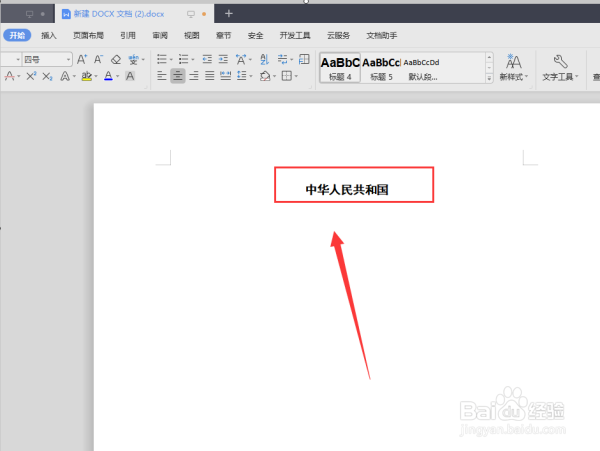The image size is (600, 451).
Task: Apply blue font color
Action: pos(108,76)
